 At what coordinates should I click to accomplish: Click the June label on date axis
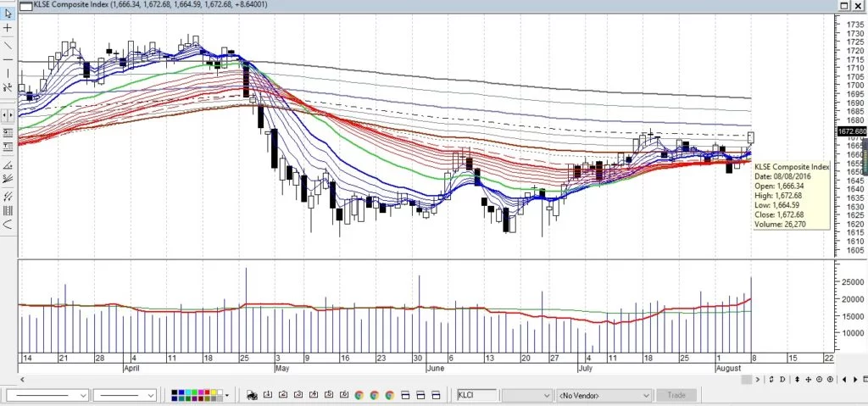(435, 368)
